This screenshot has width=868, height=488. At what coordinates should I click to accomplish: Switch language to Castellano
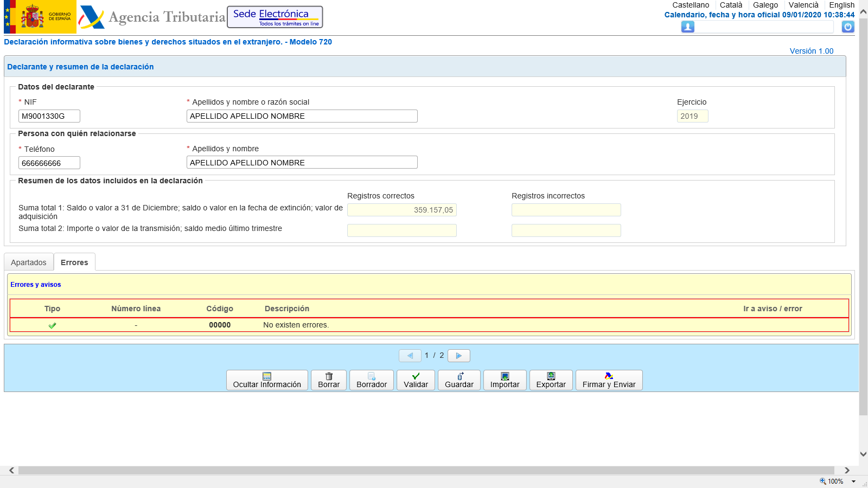coord(691,5)
